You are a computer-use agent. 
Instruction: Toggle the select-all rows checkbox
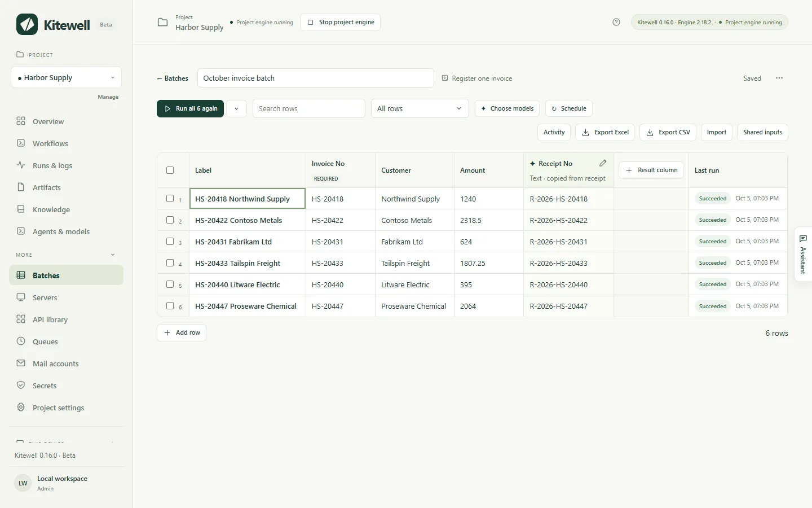[170, 170]
